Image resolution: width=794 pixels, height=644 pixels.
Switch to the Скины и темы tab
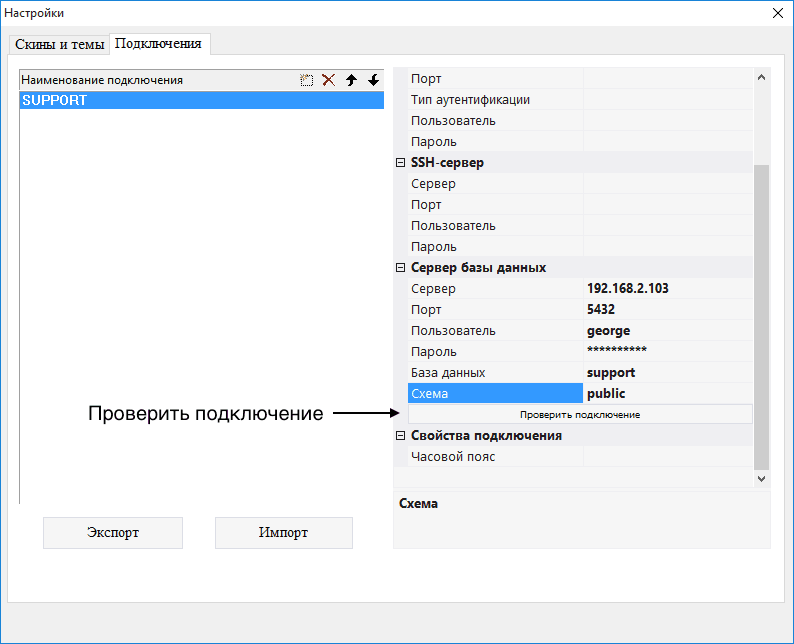(59, 45)
